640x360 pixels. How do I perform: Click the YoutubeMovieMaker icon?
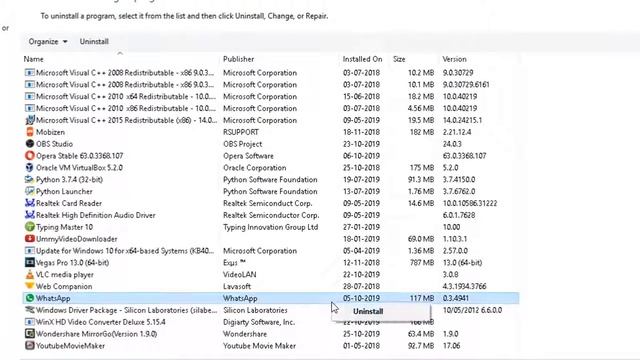point(29,345)
